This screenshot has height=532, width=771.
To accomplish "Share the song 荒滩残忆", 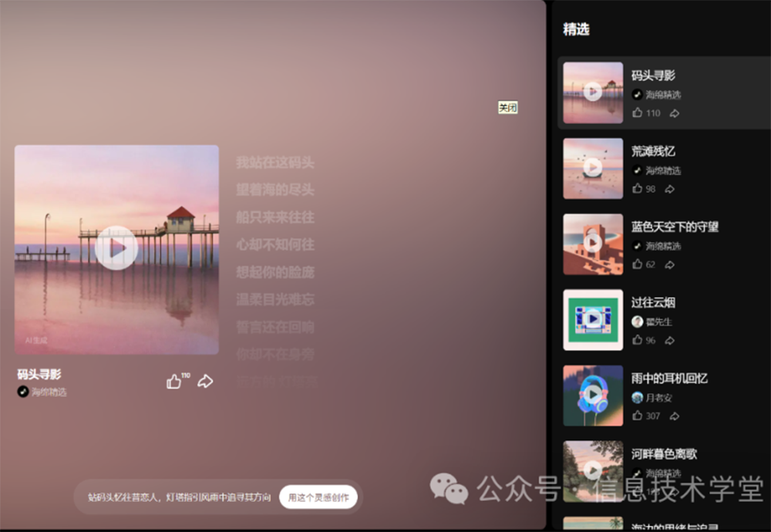I will click(669, 189).
